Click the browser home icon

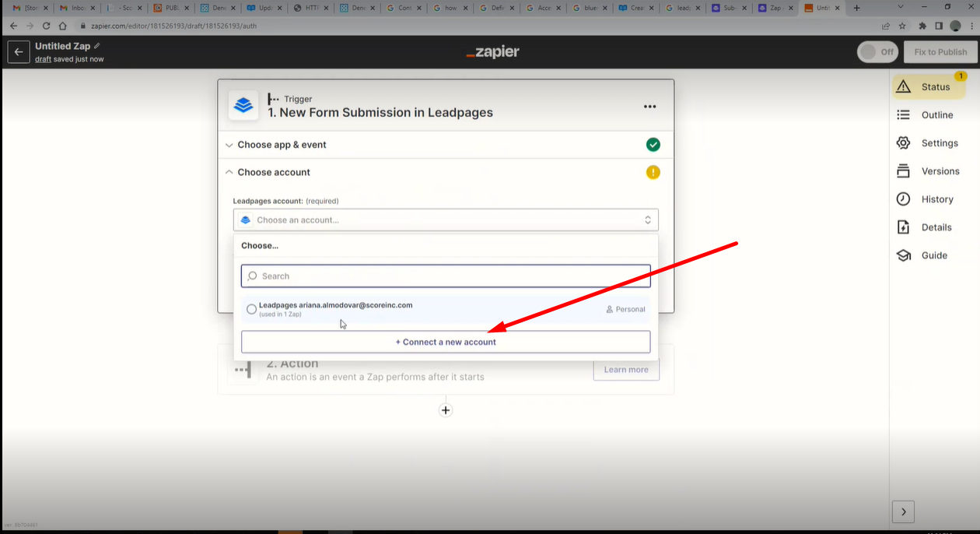(63, 26)
